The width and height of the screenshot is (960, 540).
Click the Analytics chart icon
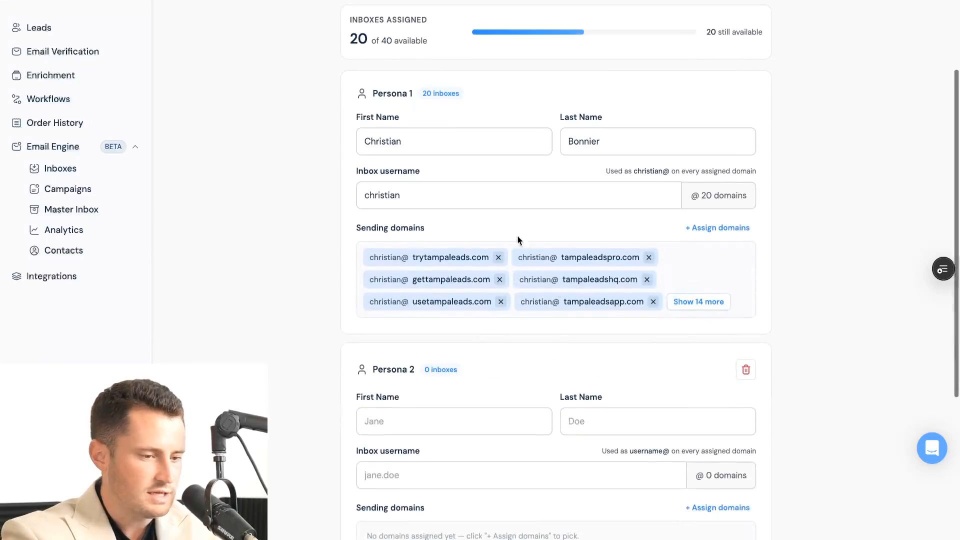click(x=34, y=230)
